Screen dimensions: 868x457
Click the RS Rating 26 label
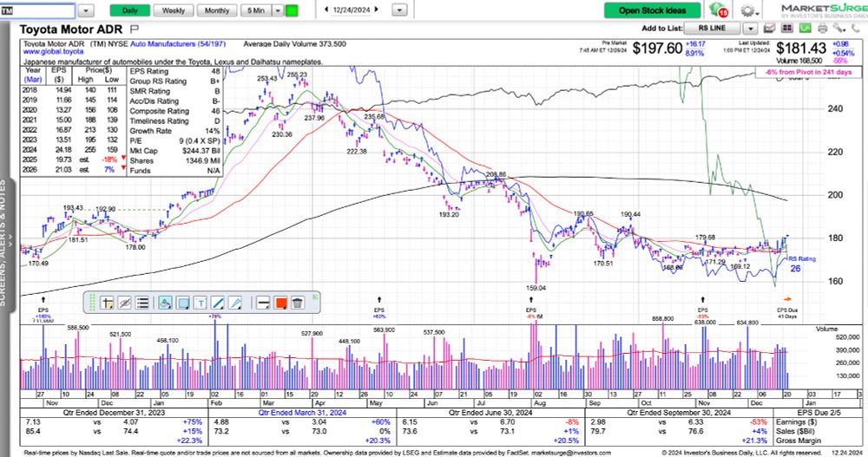tap(801, 264)
